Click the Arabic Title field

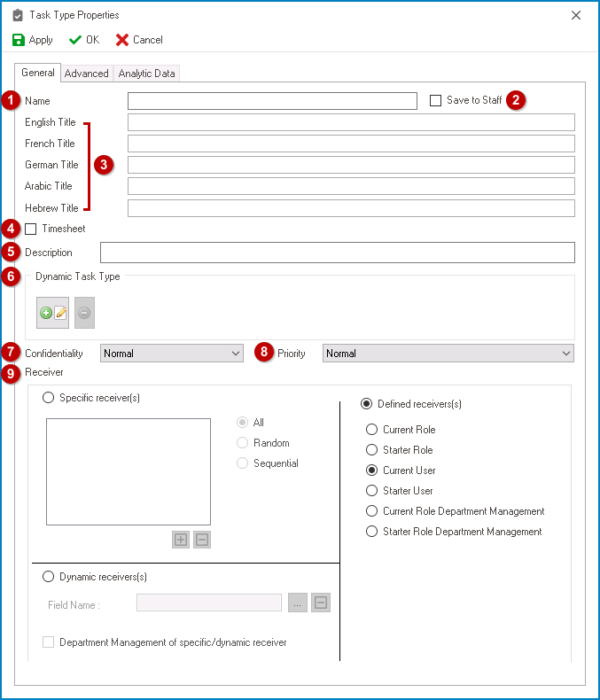pyautogui.click(x=351, y=186)
